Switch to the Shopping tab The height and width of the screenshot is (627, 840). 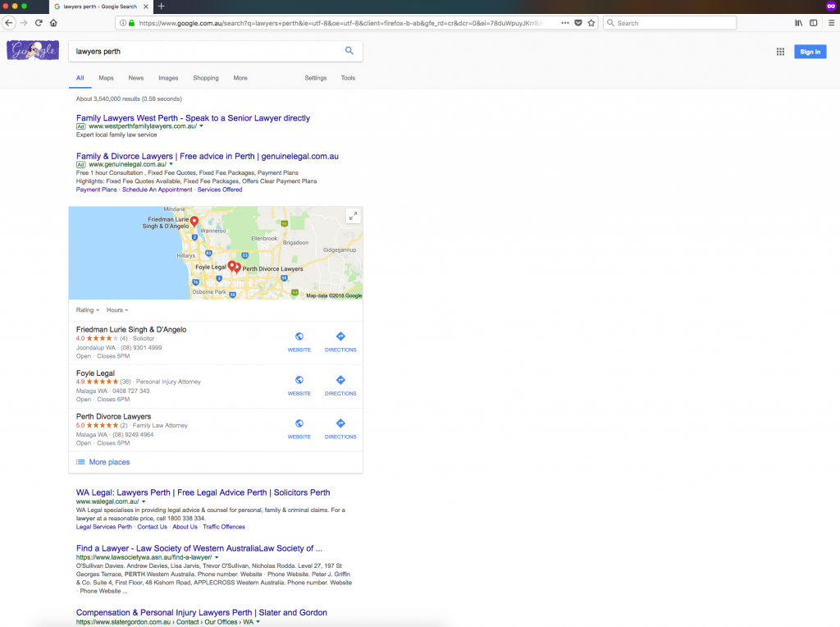click(206, 78)
